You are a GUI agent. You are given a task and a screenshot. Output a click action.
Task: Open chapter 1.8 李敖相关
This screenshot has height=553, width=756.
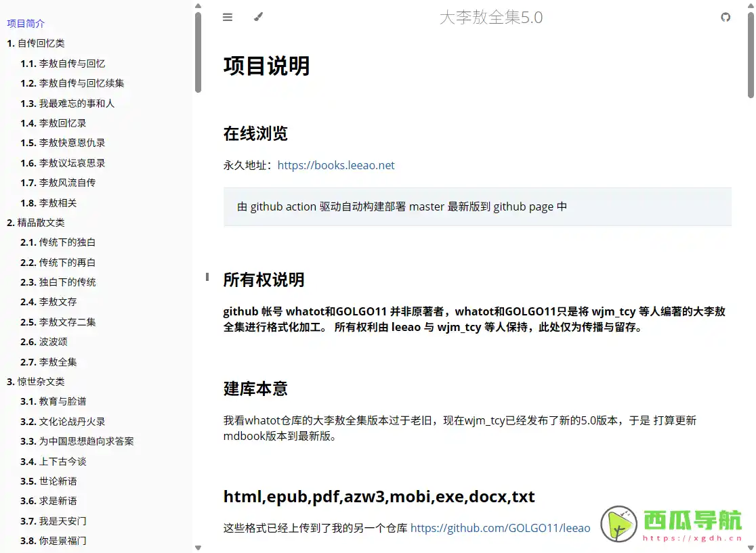click(48, 202)
